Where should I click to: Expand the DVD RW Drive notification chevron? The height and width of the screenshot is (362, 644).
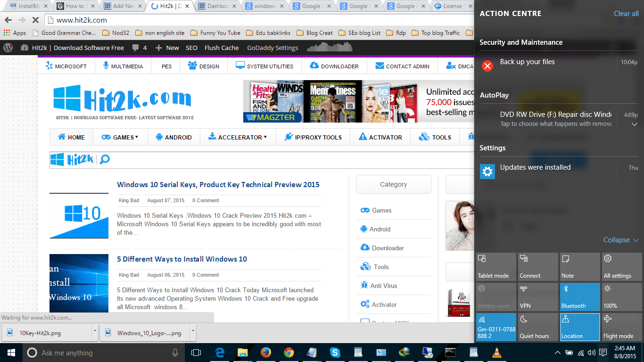pos(635,124)
